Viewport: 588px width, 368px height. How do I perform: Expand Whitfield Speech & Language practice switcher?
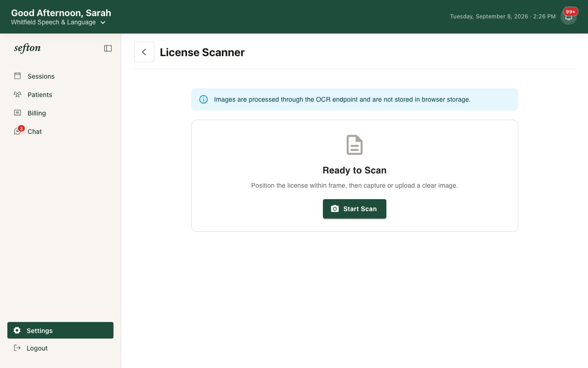58,23
